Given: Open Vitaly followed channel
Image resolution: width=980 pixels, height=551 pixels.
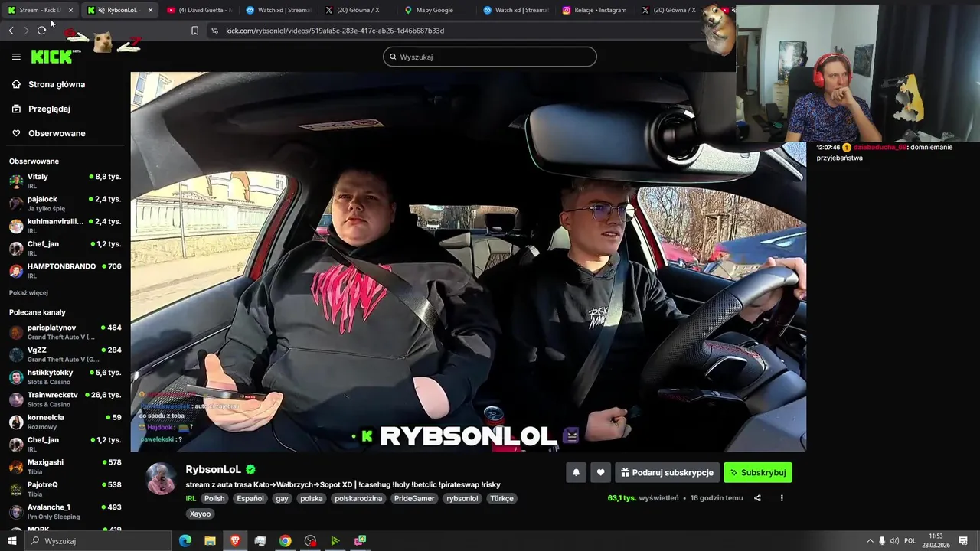Looking at the screenshot, I should pyautogui.click(x=65, y=181).
